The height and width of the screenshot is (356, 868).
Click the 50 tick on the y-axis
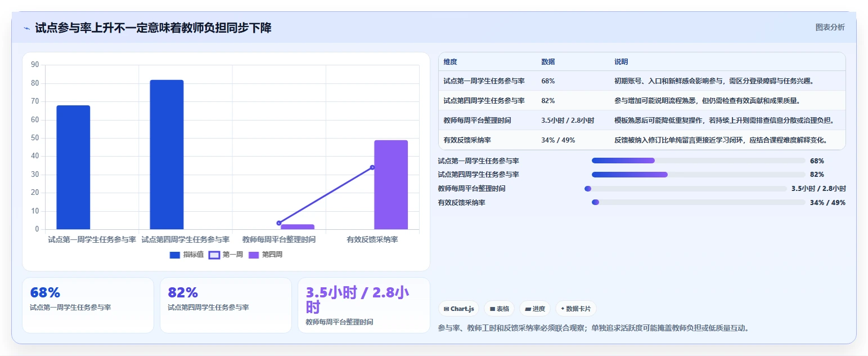coord(35,138)
